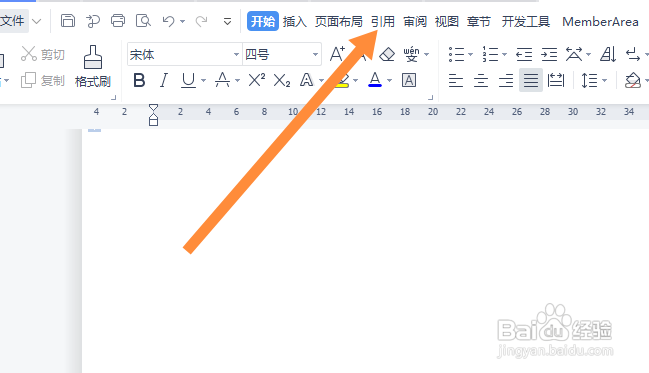Click the Numbered list icon
649x373 pixels.
[x=490, y=54]
